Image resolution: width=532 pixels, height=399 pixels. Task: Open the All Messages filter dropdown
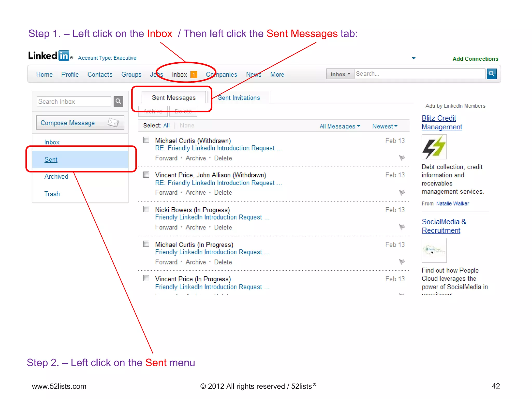coord(340,126)
